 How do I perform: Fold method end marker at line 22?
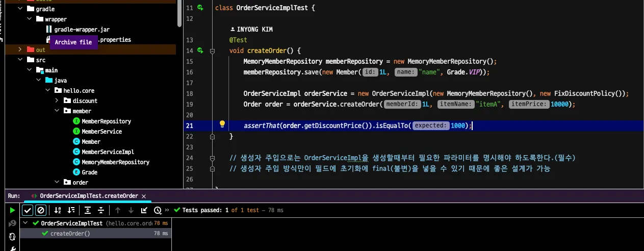point(212,137)
